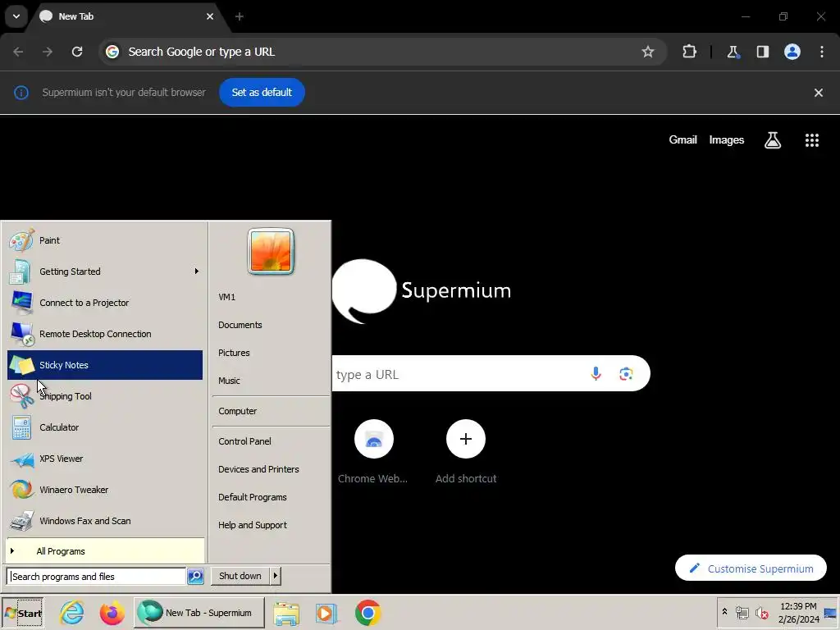Open the Google apps grid

[x=811, y=139]
